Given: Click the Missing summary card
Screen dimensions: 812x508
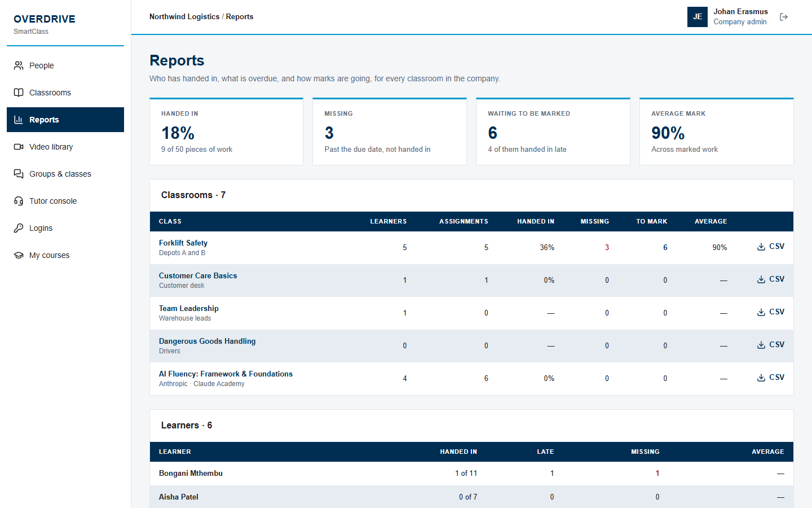Looking at the screenshot, I should tap(390, 132).
